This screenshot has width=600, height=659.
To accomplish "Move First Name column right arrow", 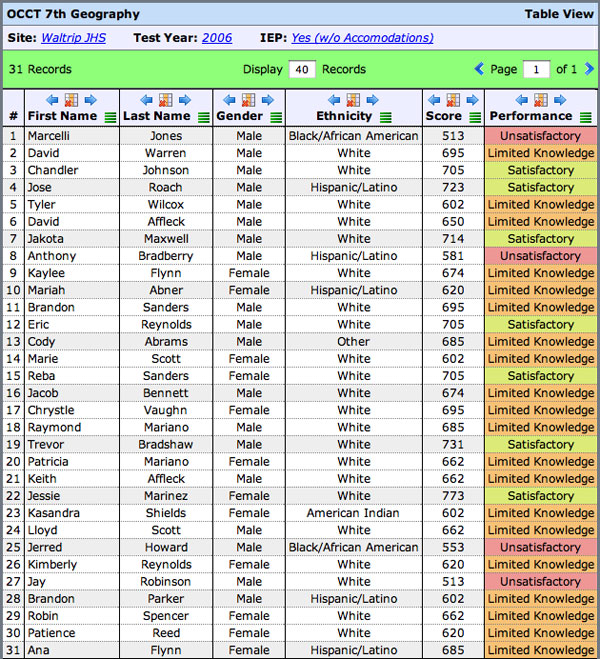I will [x=90, y=100].
